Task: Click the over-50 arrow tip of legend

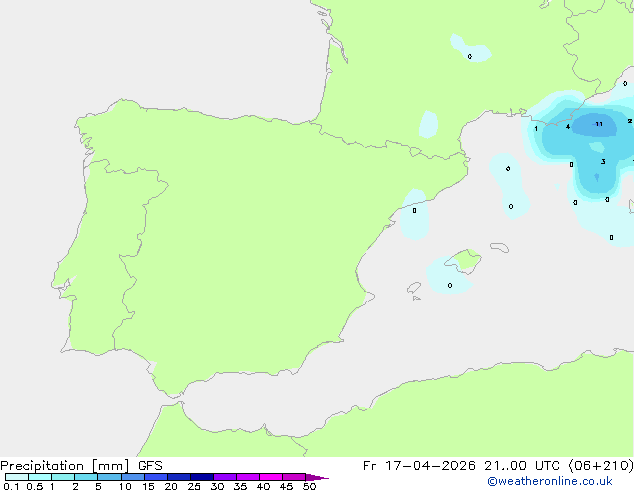Action: pyautogui.click(x=317, y=477)
